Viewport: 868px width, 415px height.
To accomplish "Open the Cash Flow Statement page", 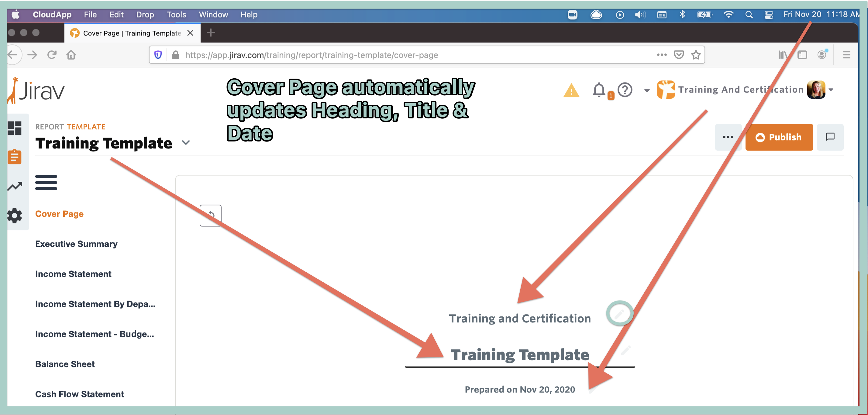I will tap(80, 394).
